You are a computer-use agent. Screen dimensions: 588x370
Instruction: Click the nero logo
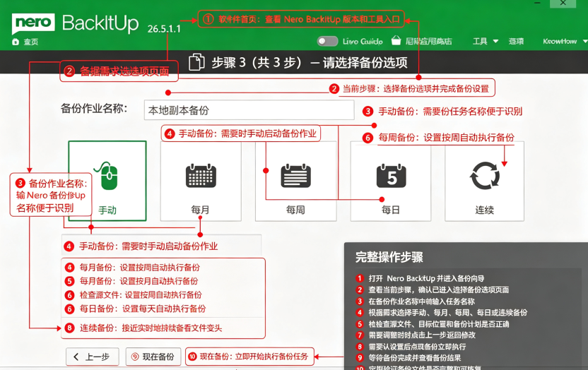point(33,23)
